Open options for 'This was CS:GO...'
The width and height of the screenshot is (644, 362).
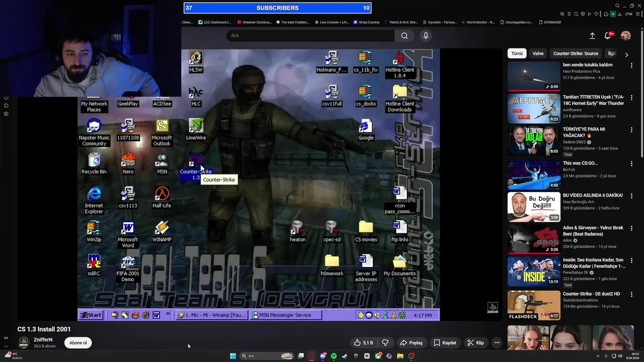pos(631,164)
